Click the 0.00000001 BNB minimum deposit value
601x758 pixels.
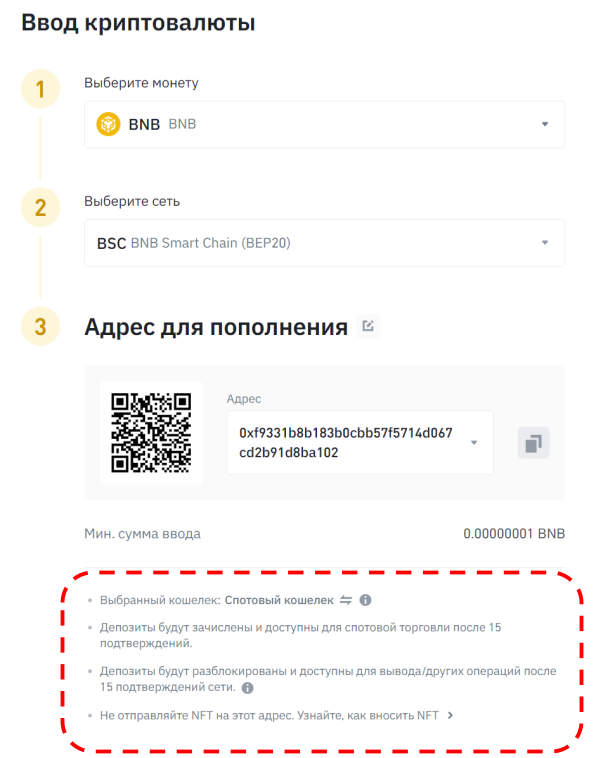pyautogui.click(x=514, y=533)
